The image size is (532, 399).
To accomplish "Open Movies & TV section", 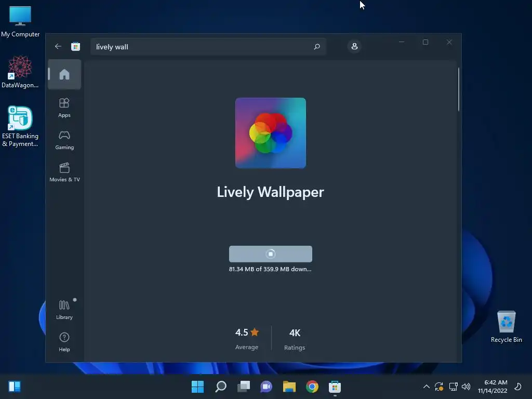I will 64,172.
